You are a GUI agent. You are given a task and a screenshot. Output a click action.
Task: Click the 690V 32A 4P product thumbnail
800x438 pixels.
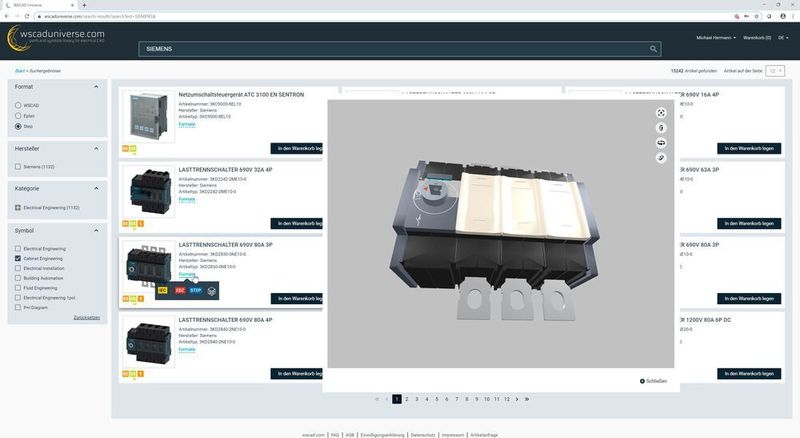pyautogui.click(x=148, y=191)
